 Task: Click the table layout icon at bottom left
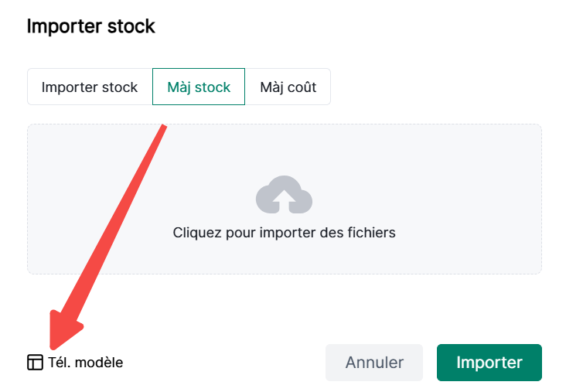(x=35, y=363)
